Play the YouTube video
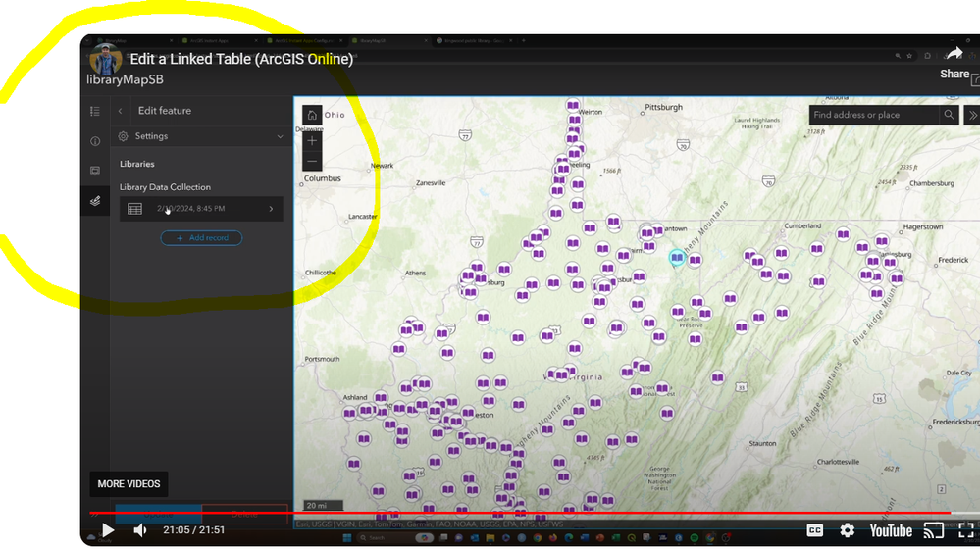This screenshot has width=980, height=549. coord(108,530)
